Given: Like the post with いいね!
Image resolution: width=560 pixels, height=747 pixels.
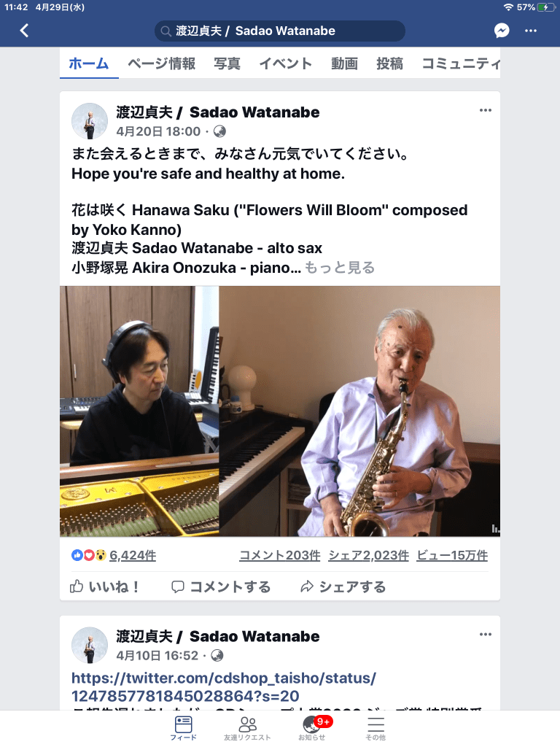Looking at the screenshot, I should (104, 587).
